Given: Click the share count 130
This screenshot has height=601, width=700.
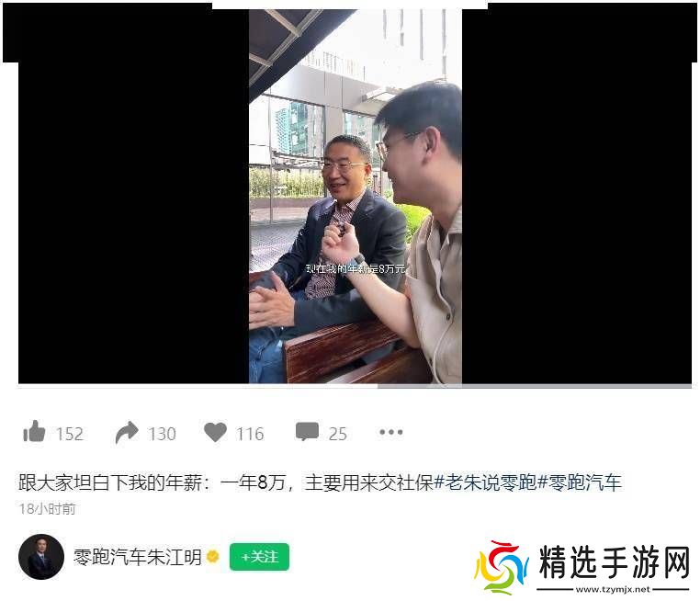Looking at the screenshot, I should pyautogui.click(x=162, y=434).
